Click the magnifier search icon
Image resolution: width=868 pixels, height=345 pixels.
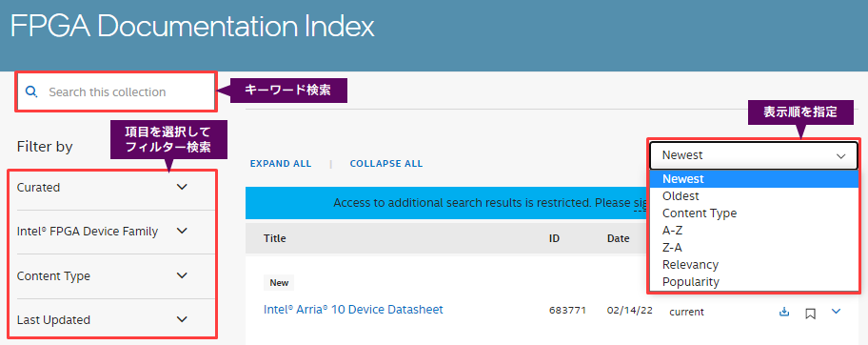(31, 92)
